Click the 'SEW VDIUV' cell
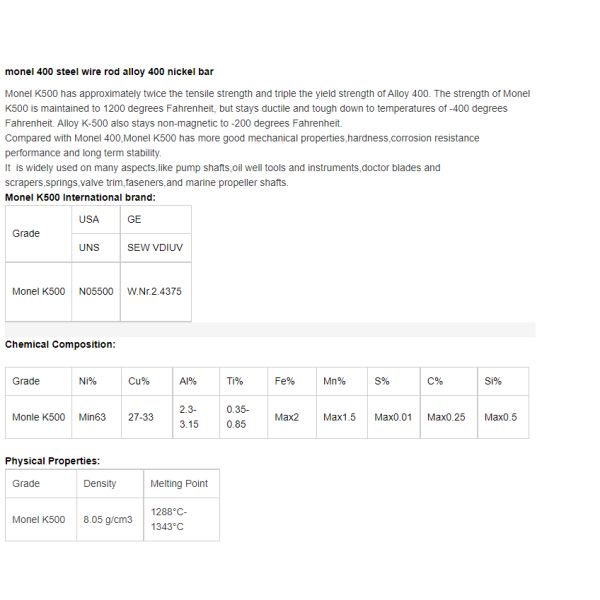Screen dimensions: 600x600 (155, 247)
